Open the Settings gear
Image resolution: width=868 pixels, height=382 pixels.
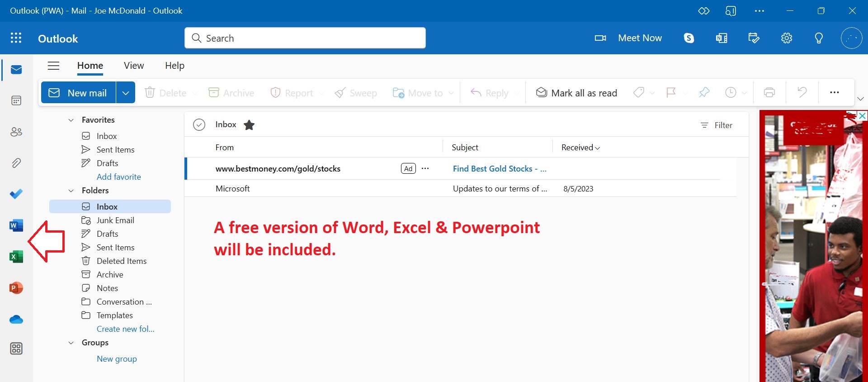click(787, 38)
